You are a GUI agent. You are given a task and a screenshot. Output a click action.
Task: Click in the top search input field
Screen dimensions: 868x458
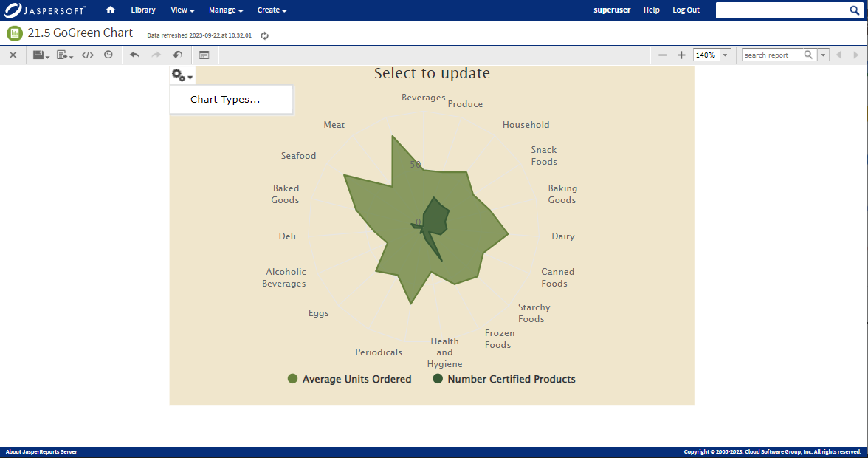782,10
